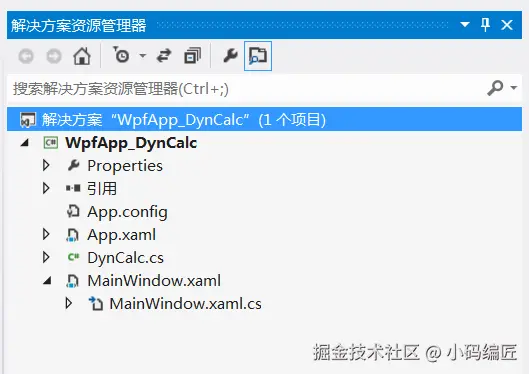Click the solution icon beside 解决方案

coord(28,120)
